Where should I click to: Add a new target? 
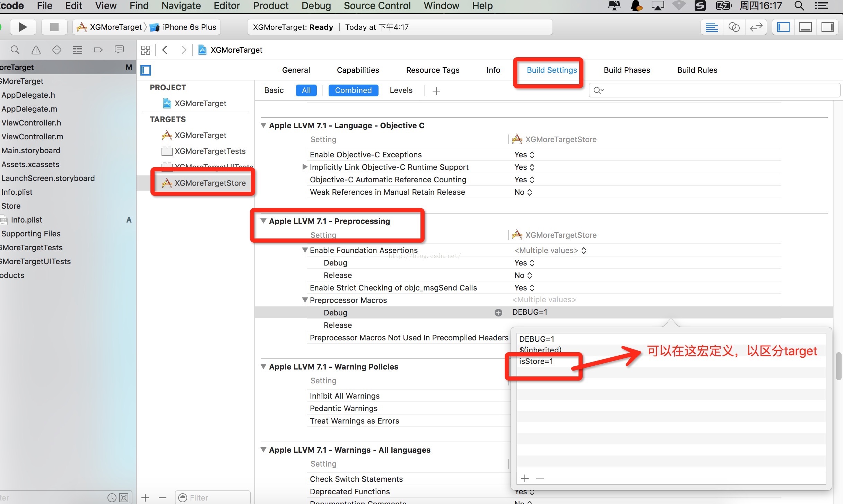(x=145, y=498)
